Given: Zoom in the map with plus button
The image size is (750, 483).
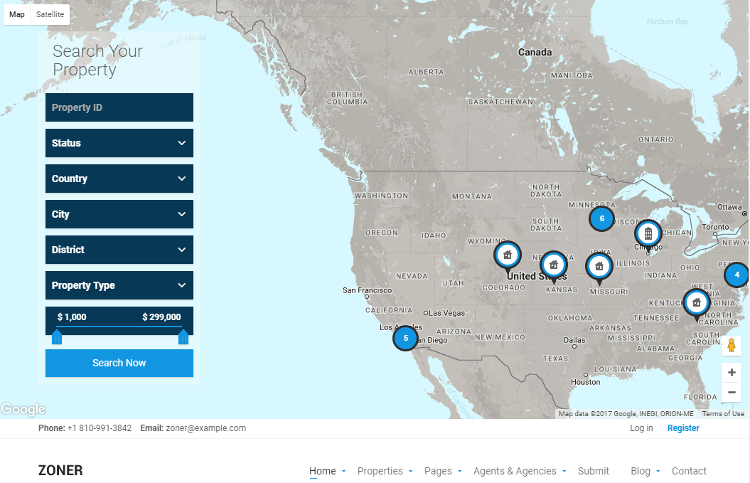Looking at the screenshot, I should pos(732,372).
